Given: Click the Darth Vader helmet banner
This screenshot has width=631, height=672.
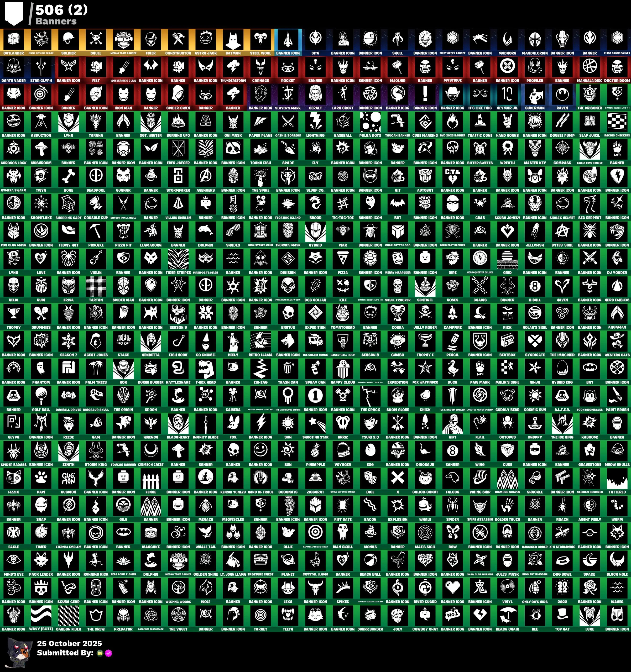Looking at the screenshot, I should (14, 67).
